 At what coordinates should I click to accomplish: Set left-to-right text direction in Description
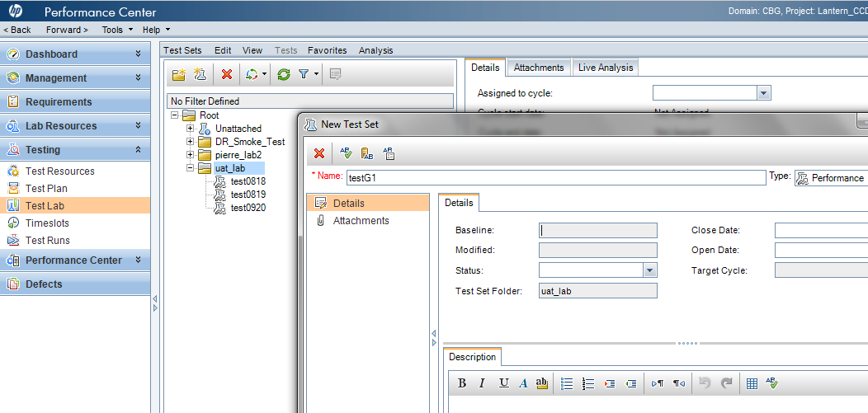(658, 383)
